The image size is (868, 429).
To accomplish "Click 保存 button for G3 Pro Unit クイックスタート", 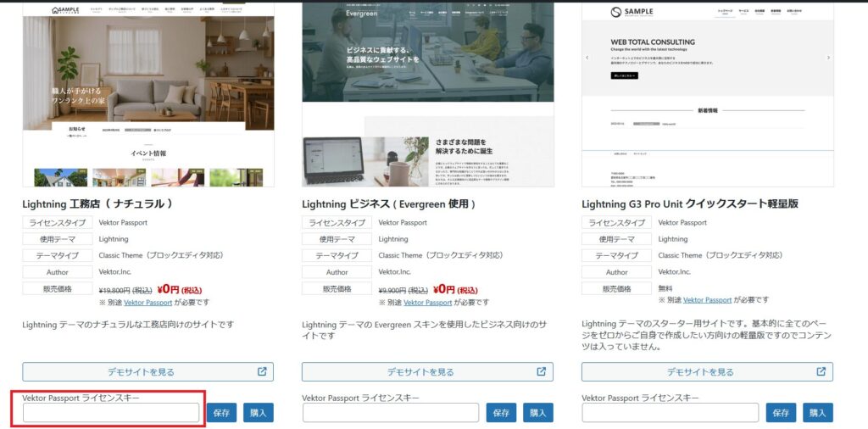I will coord(781,413).
